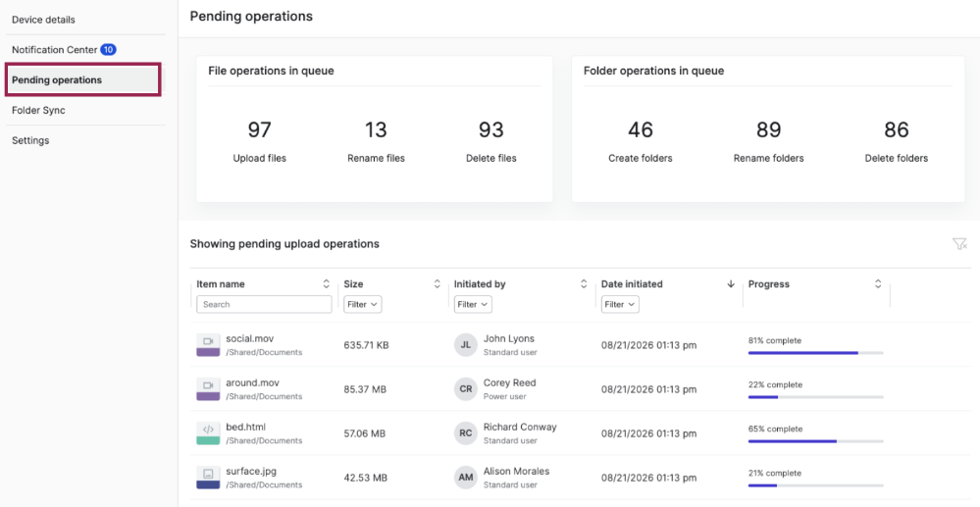Click the 46 Create folders counter
This screenshot has height=507, width=980.
(x=640, y=140)
